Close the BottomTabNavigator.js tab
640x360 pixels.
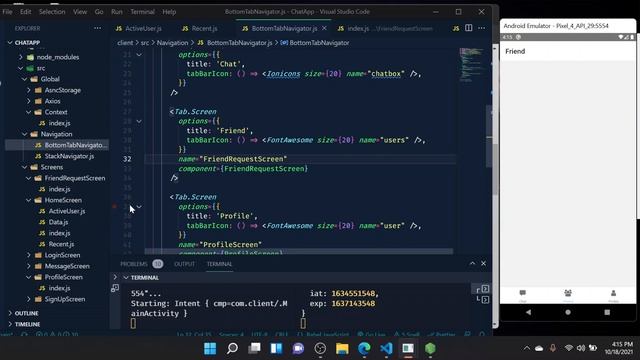(324, 28)
